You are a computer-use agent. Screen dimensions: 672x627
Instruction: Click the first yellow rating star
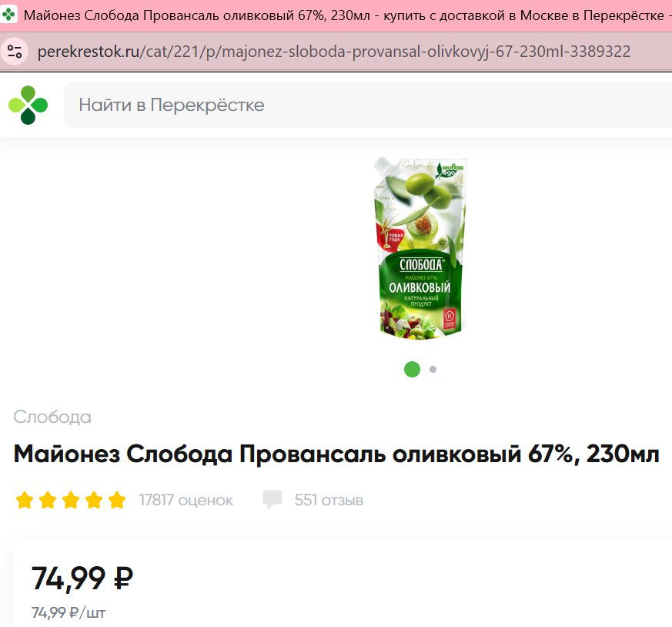coord(25,500)
